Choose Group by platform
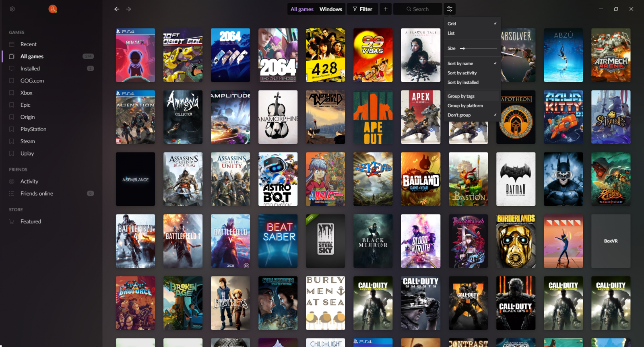Screen dimensions: 644x347 [x=472, y=105]
